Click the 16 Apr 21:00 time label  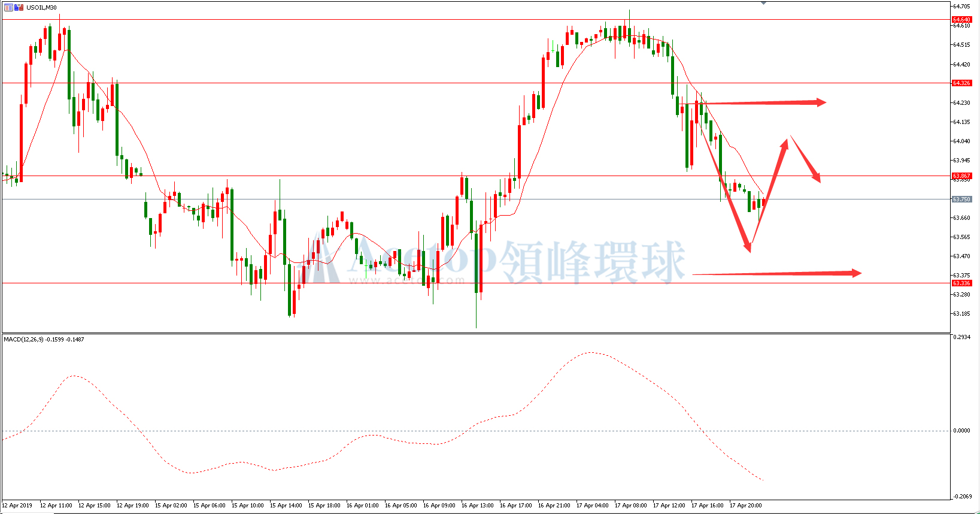click(x=554, y=505)
